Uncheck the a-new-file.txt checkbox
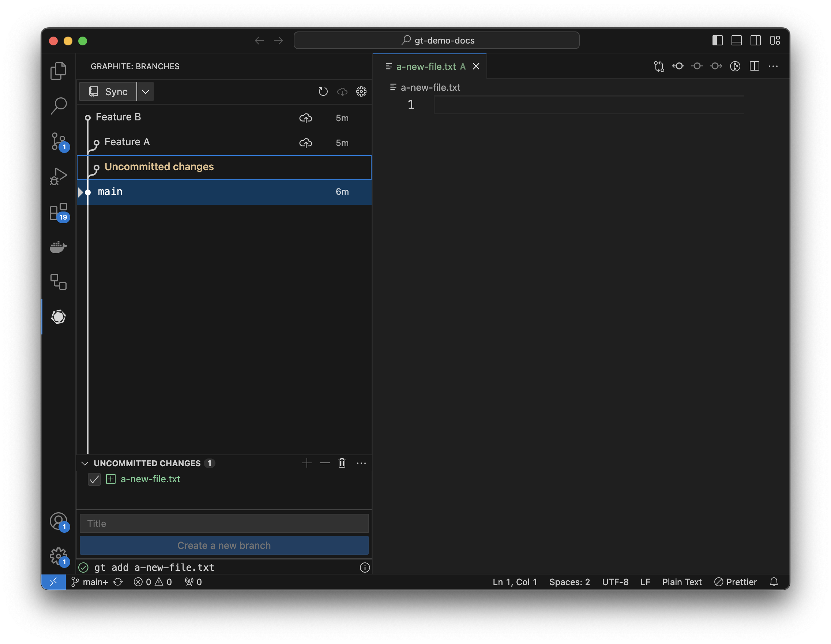The image size is (831, 644). (x=94, y=479)
